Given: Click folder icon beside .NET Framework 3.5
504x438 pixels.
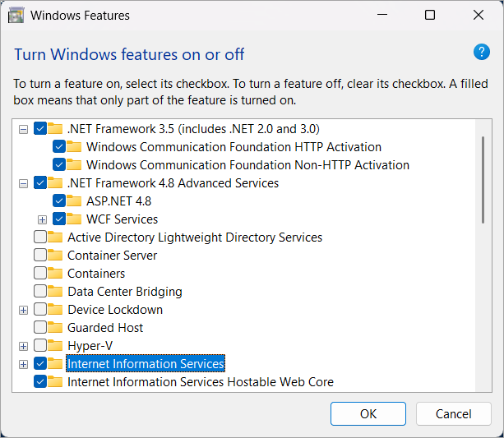Looking at the screenshot, I should point(55,128).
